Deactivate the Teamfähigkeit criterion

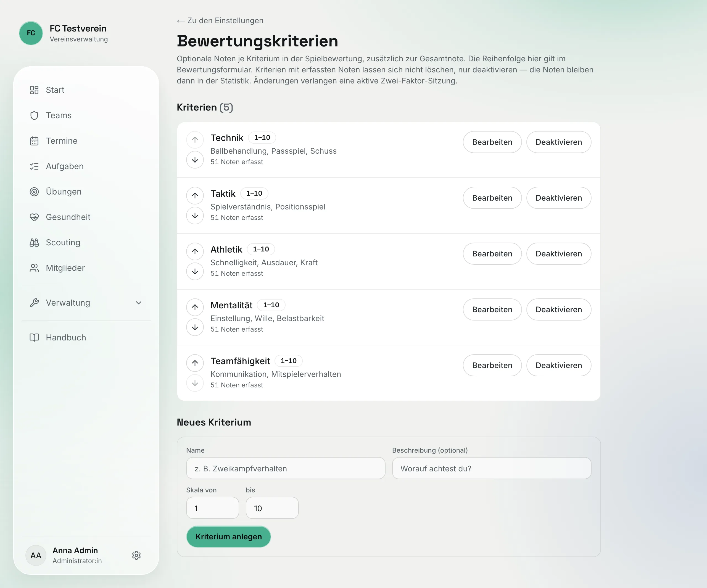click(x=558, y=365)
